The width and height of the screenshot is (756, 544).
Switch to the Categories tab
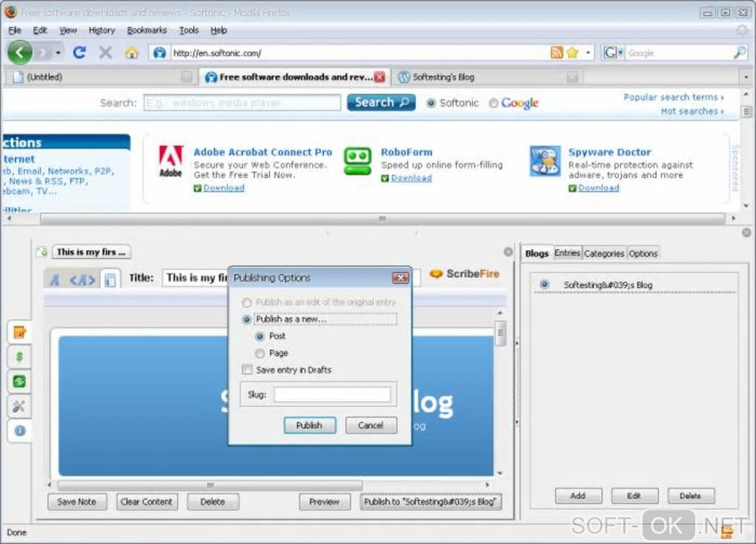click(603, 253)
